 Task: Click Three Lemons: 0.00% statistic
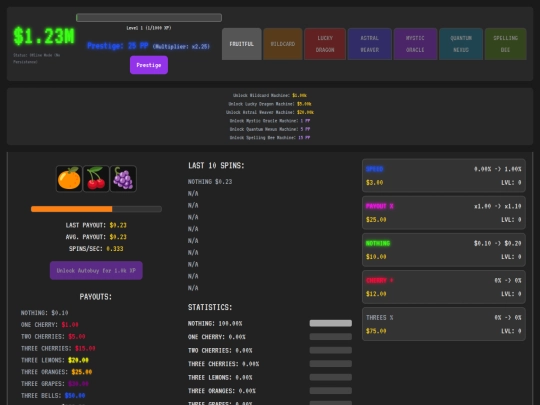coord(220,377)
